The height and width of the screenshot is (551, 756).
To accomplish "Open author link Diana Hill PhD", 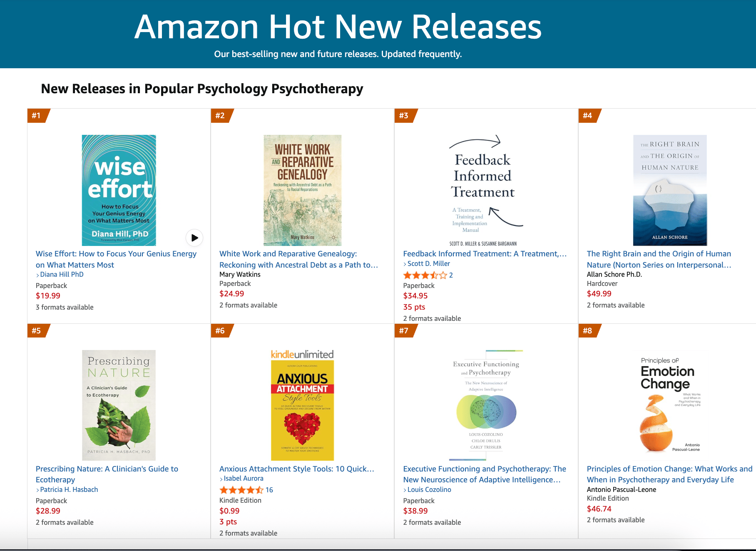I will [62, 275].
